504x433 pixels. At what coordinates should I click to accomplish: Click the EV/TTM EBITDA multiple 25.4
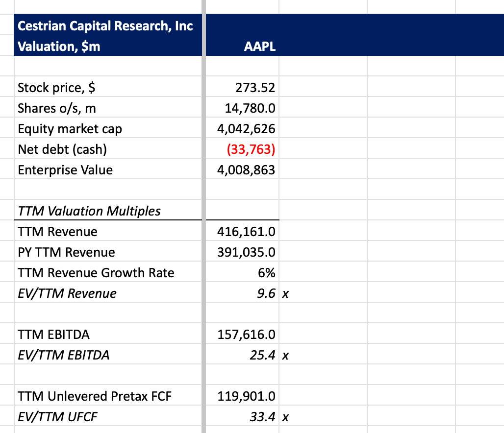click(262, 355)
